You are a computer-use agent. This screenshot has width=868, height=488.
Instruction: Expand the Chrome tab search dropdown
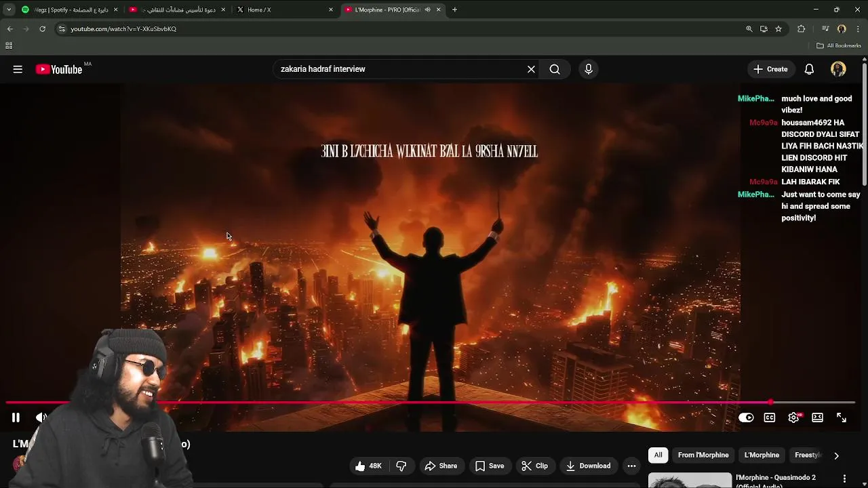[9, 9]
